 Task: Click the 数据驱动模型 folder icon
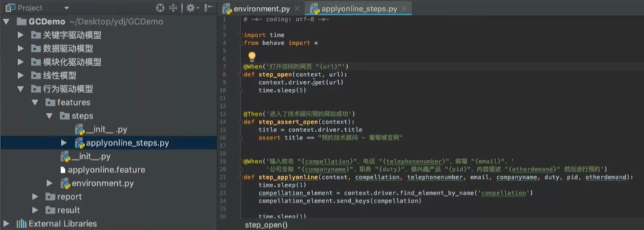[36, 49]
